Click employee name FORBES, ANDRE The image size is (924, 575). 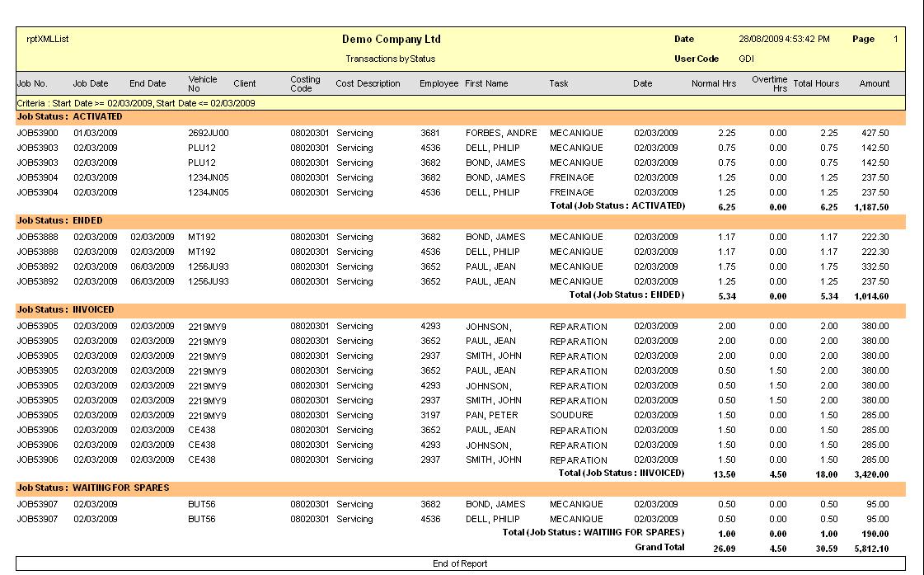point(500,133)
